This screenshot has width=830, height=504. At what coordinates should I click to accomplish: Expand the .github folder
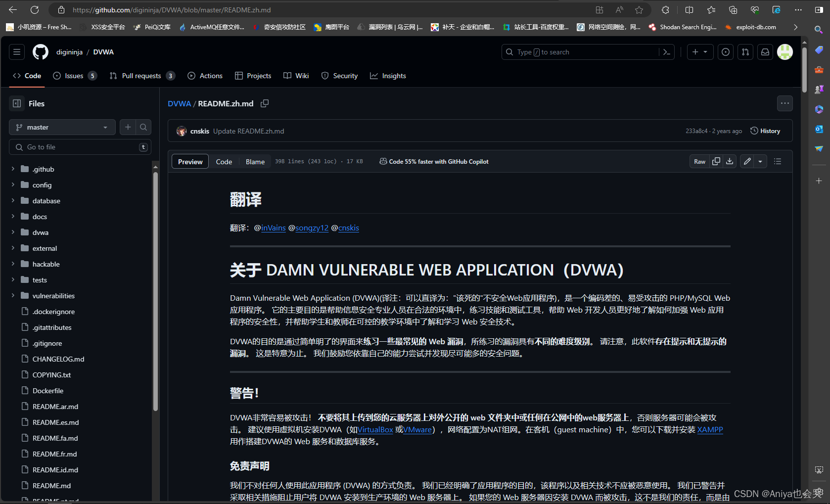click(13, 169)
